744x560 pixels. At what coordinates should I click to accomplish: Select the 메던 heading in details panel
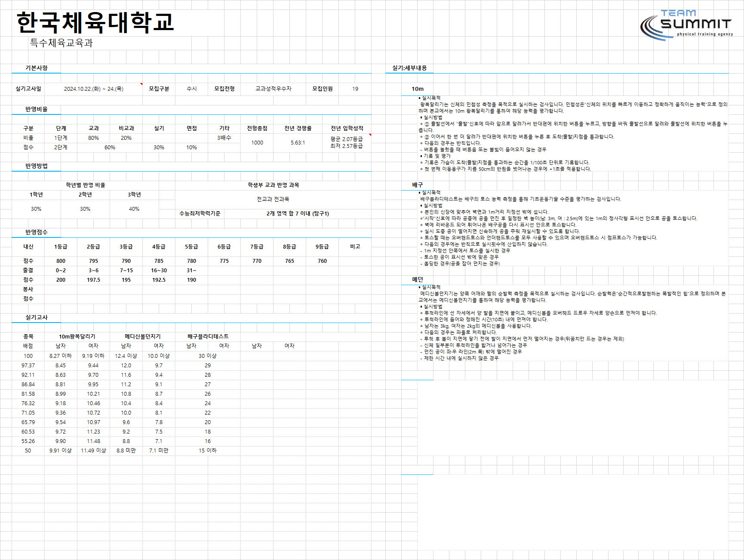point(418,280)
